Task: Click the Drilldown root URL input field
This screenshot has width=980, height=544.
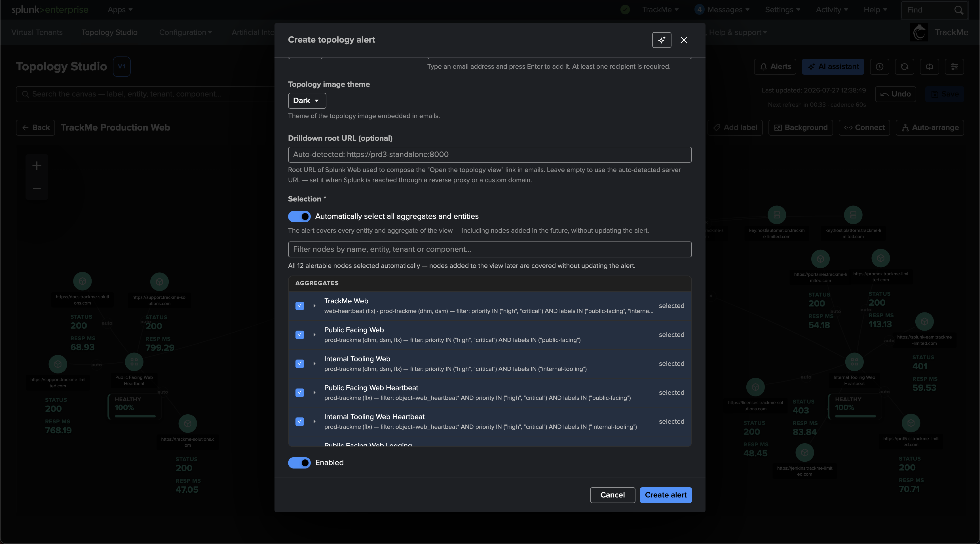Action: [490, 155]
